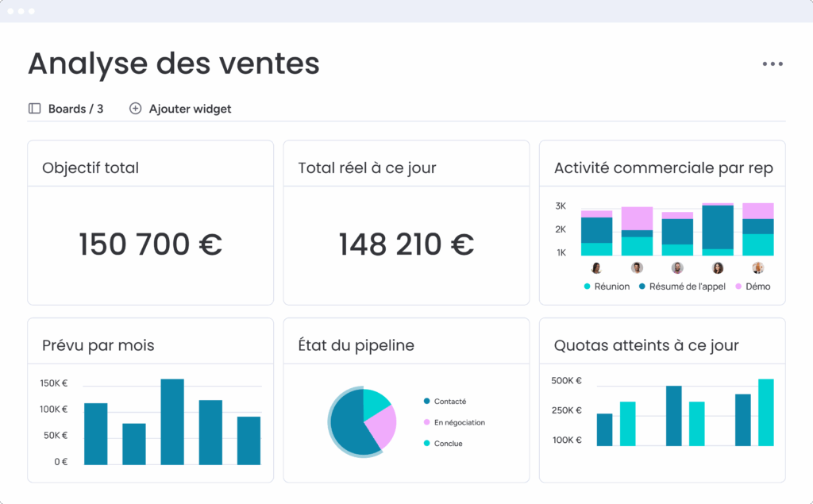Click the 'Objectif total' widget title

(91, 167)
